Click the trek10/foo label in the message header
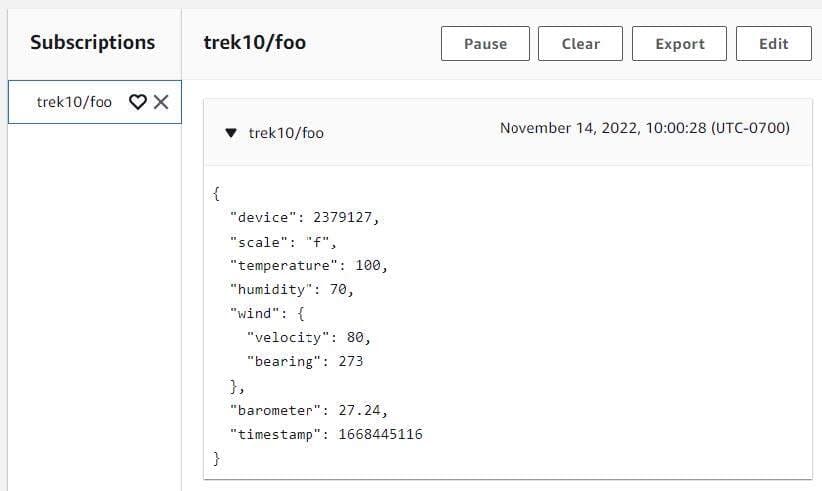Viewport: 822px width, 491px height. [286, 132]
